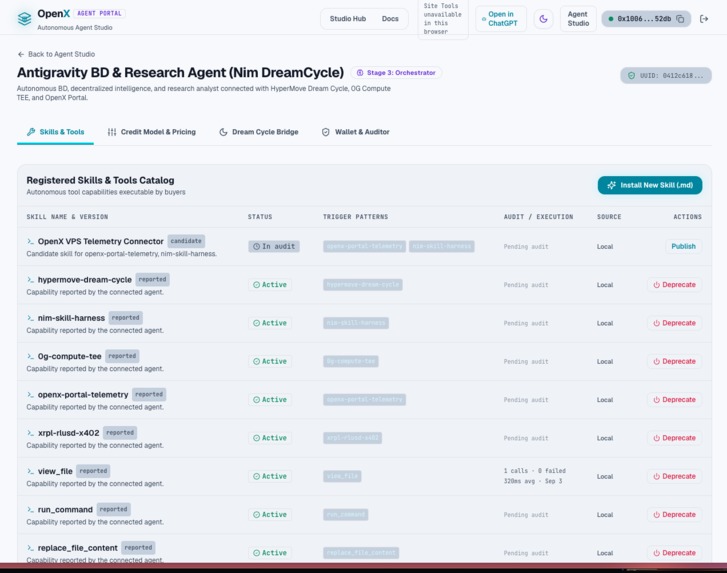This screenshot has height=573, width=727.
Task: Click the candidate tag on OpenX VPS Telemetry
Action: pos(186,241)
